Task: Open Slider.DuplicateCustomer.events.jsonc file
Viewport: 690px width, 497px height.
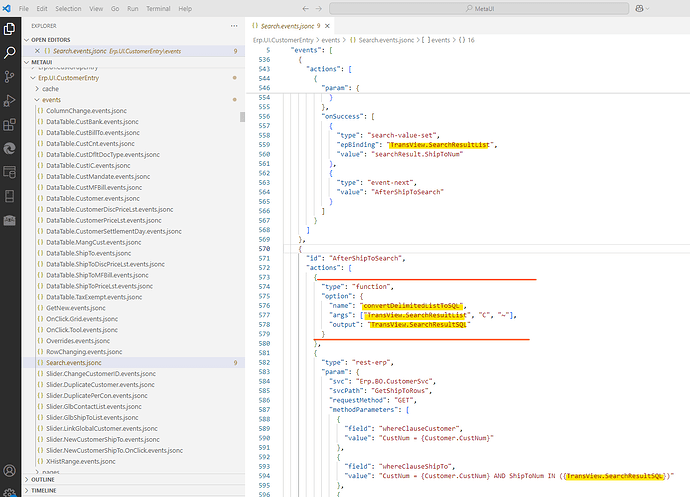Action: tap(100, 385)
